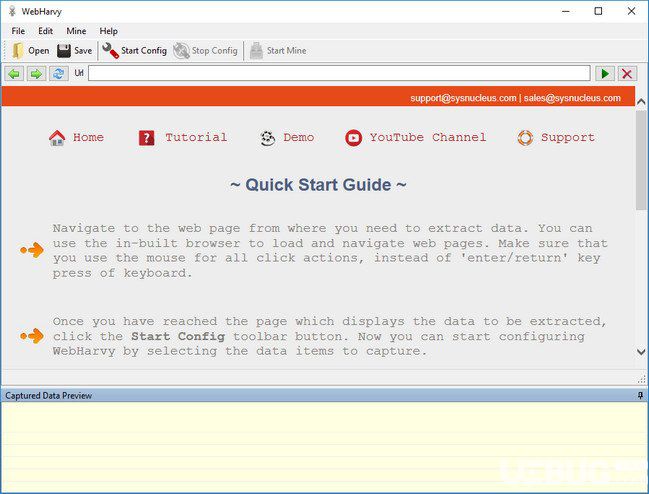Click the sales@sysnucleus.com email address
The image size is (649, 494).
pos(572,98)
